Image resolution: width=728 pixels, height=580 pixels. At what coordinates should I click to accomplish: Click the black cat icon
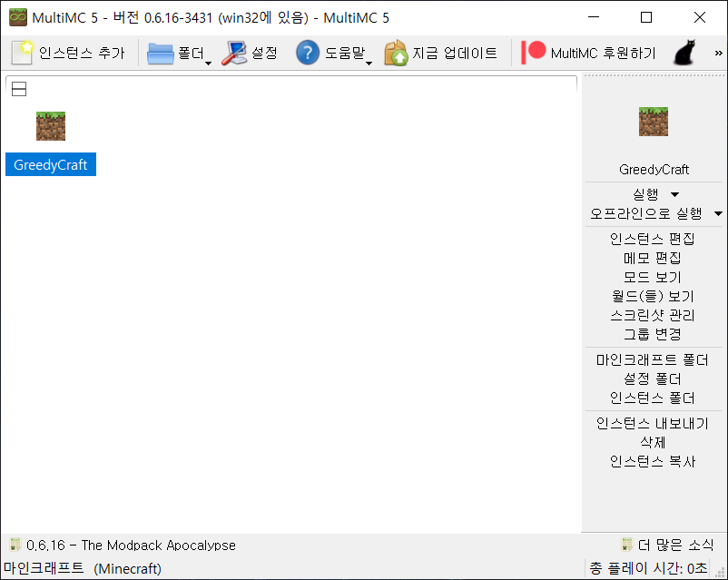(684, 53)
